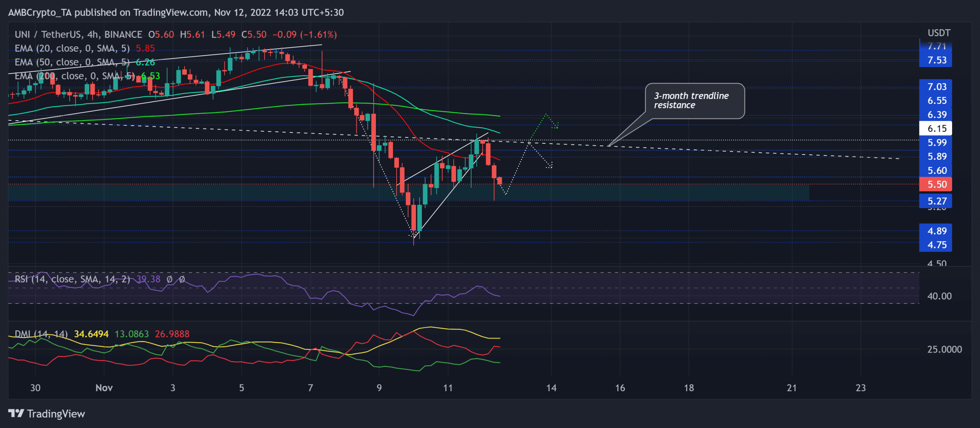Viewport: 980px width, 428px height.
Task: Click the date label 30 on time axis
Action: [35, 388]
